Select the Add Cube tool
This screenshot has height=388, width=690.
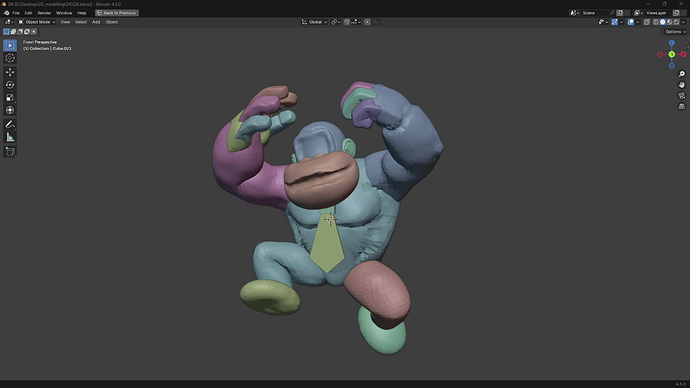click(10, 151)
